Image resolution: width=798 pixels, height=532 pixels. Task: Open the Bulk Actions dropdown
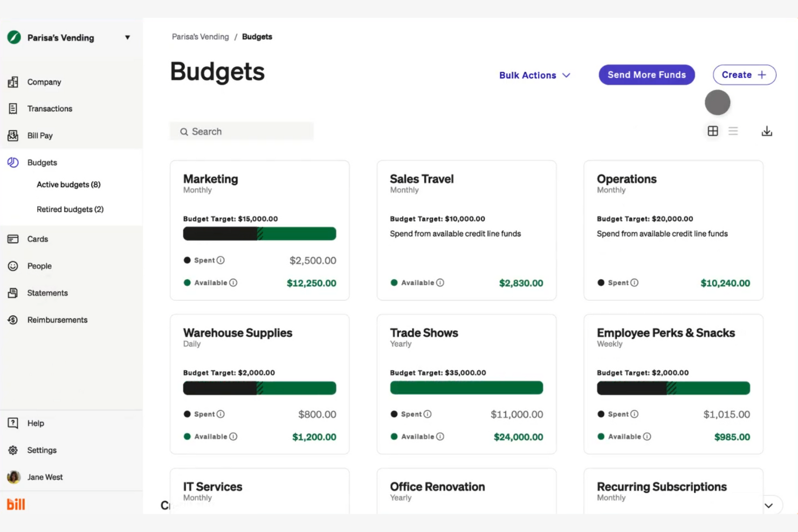pos(535,75)
